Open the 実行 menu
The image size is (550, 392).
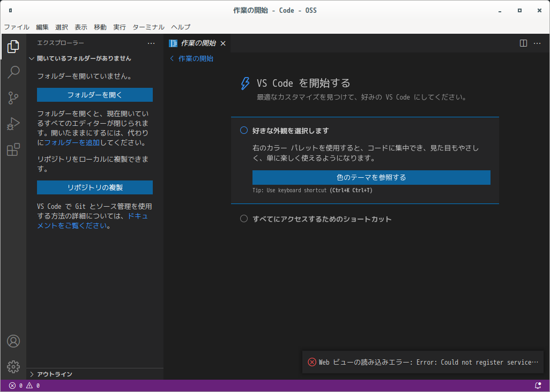120,27
